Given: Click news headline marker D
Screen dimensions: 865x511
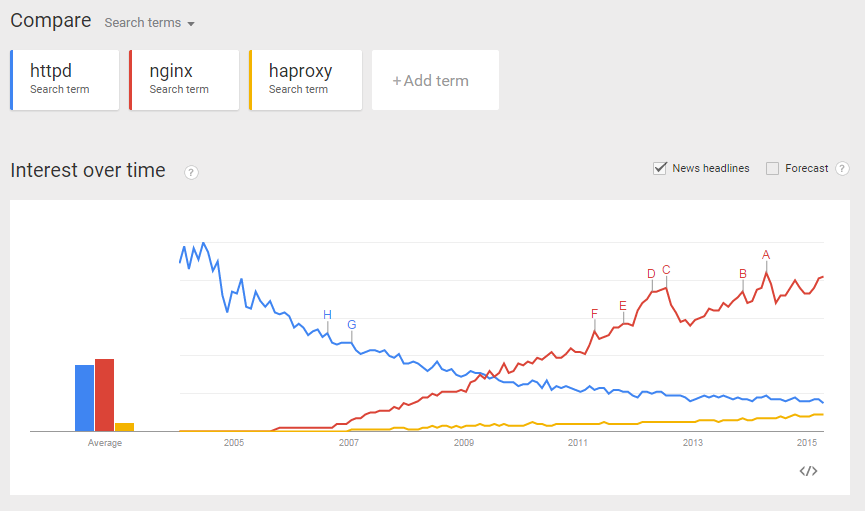Looking at the screenshot, I should point(651,274).
